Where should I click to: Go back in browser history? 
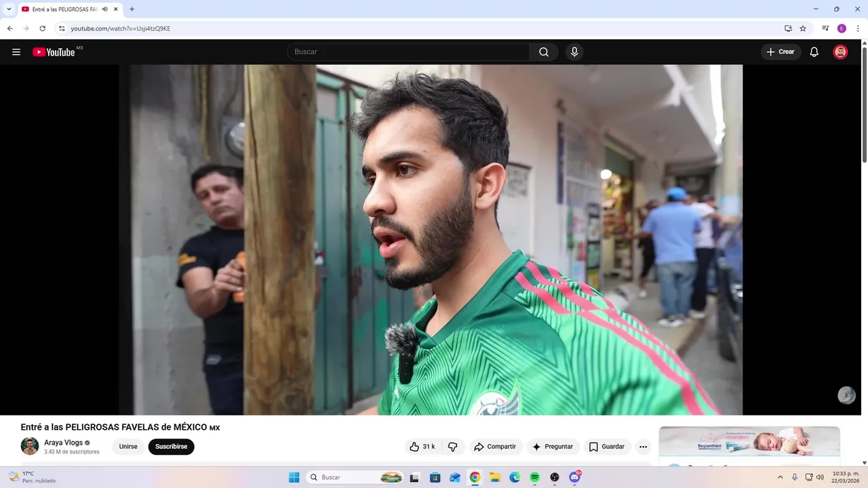(x=9, y=28)
